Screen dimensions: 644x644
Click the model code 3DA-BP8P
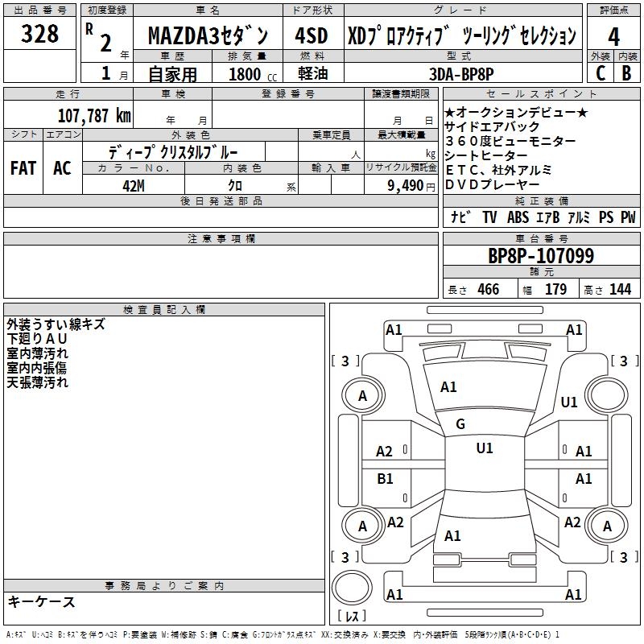click(x=461, y=74)
